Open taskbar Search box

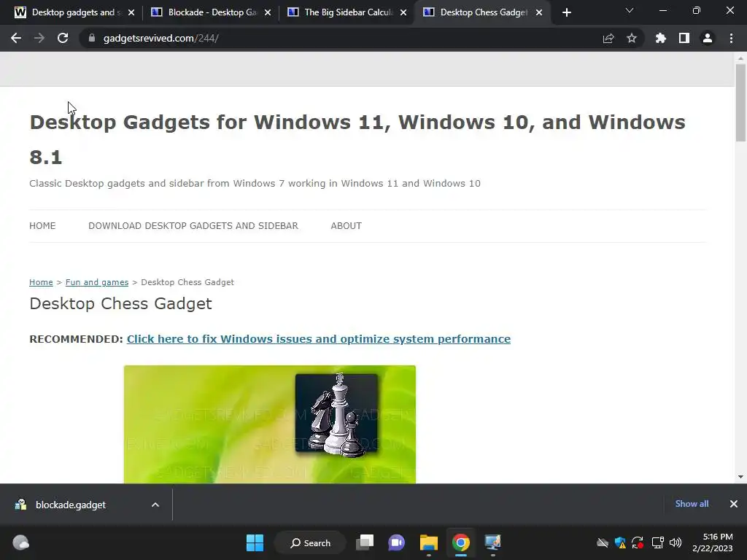click(311, 542)
